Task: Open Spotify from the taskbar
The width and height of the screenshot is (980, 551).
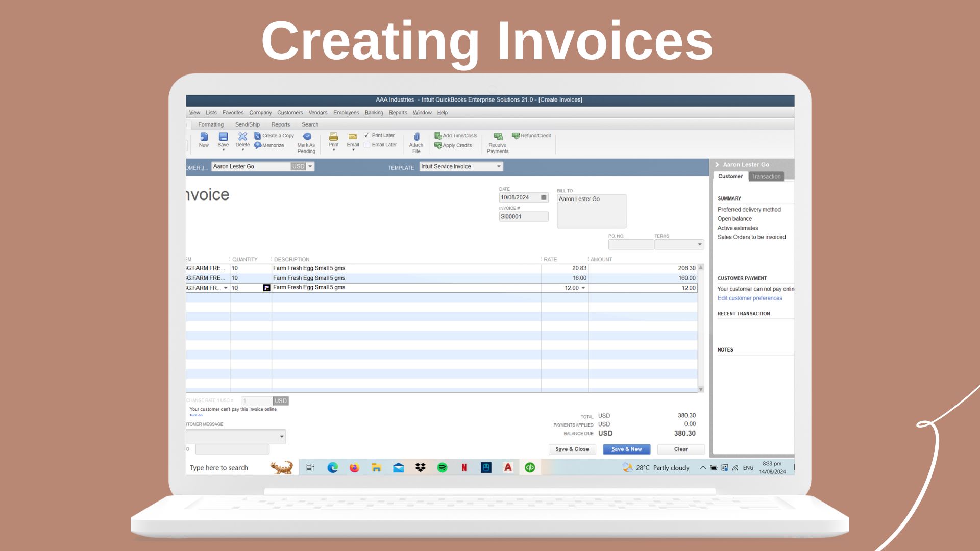Action: (442, 468)
